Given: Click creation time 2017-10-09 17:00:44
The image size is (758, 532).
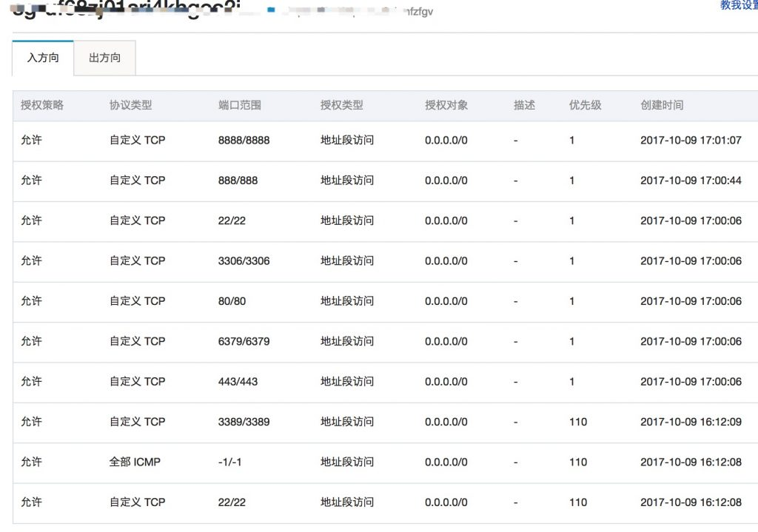Looking at the screenshot, I should tap(691, 181).
